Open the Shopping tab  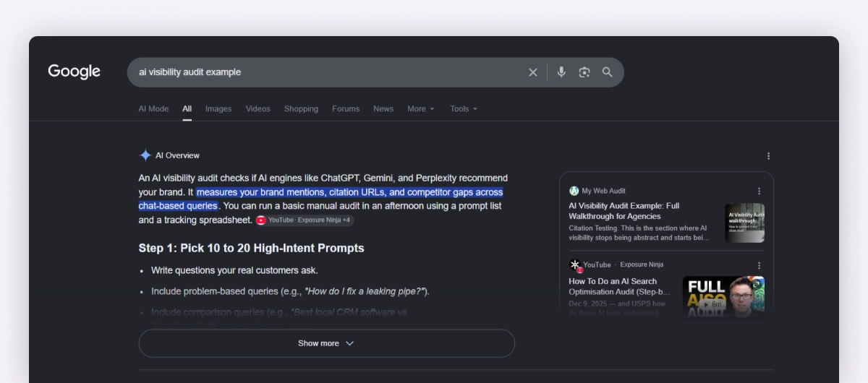coord(301,108)
